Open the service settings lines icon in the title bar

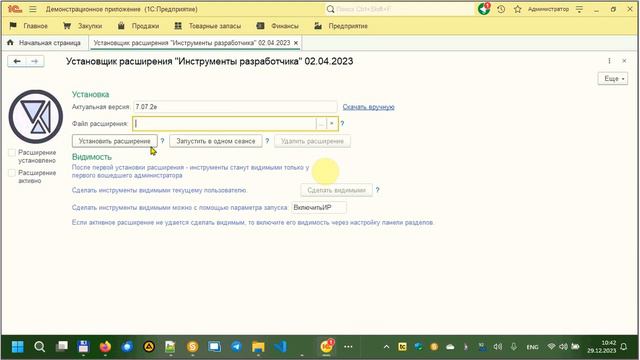coord(579,9)
